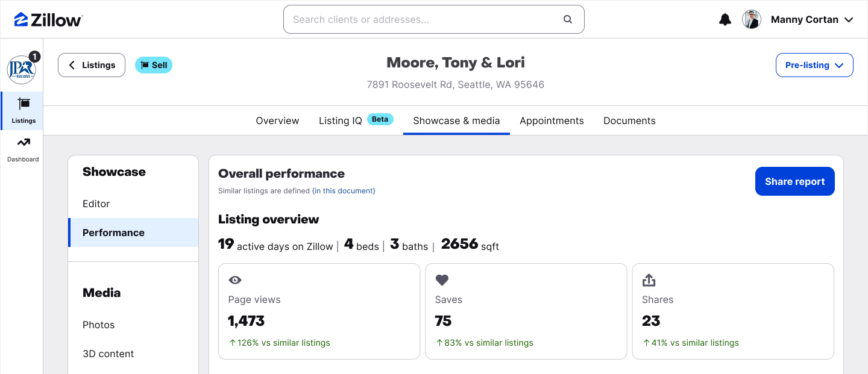
Task: Go back using the Listings button
Action: pos(92,65)
